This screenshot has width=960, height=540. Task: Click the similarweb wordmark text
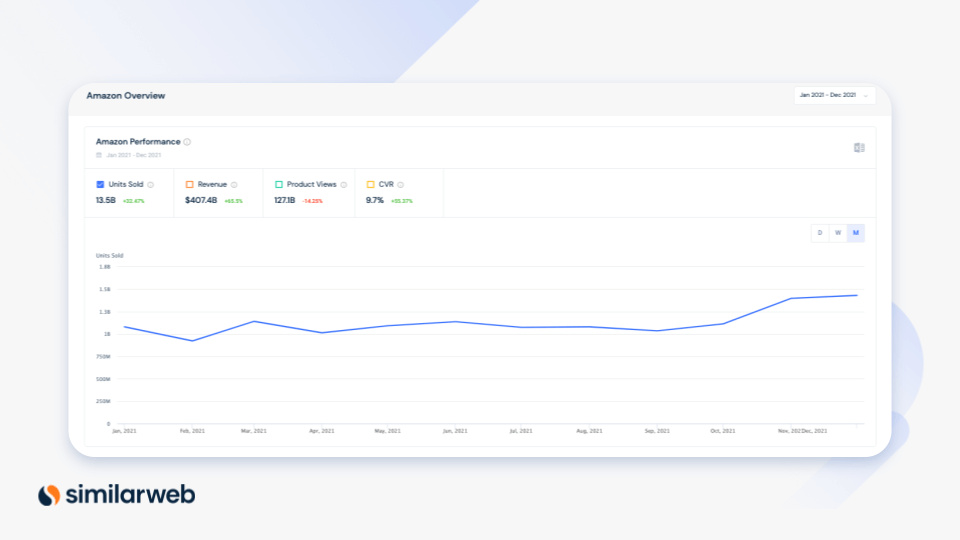click(x=130, y=494)
